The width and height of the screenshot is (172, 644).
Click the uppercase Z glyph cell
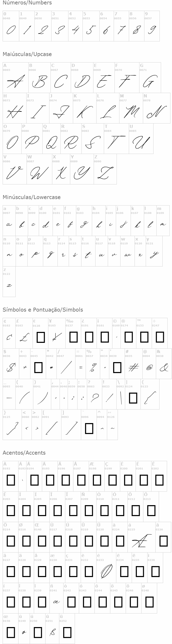coord(105,169)
